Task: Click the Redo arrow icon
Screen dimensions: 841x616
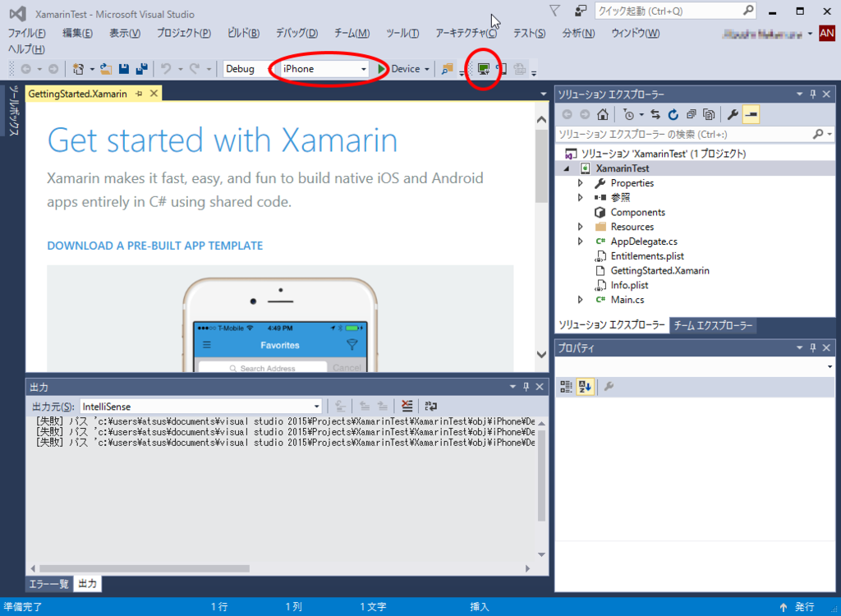Action: [x=195, y=69]
